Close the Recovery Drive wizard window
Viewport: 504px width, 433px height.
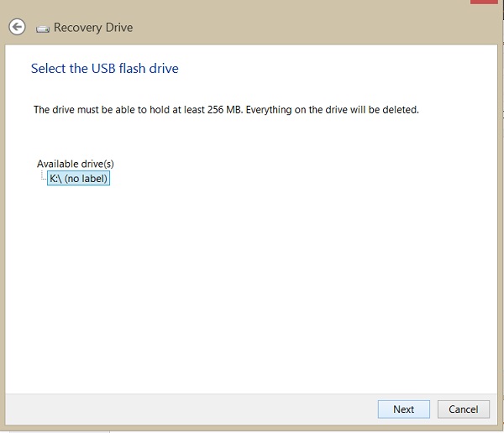click(x=484, y=2)
